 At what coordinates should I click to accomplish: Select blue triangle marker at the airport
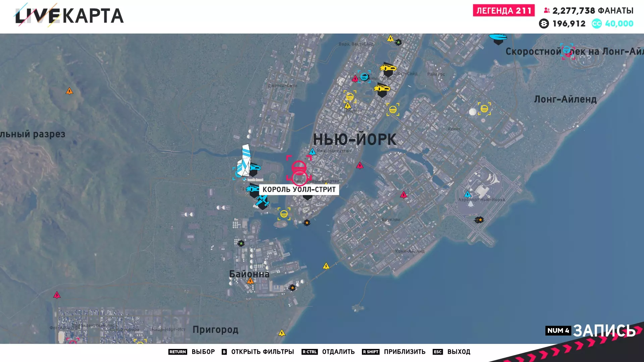tap(468, 194)
